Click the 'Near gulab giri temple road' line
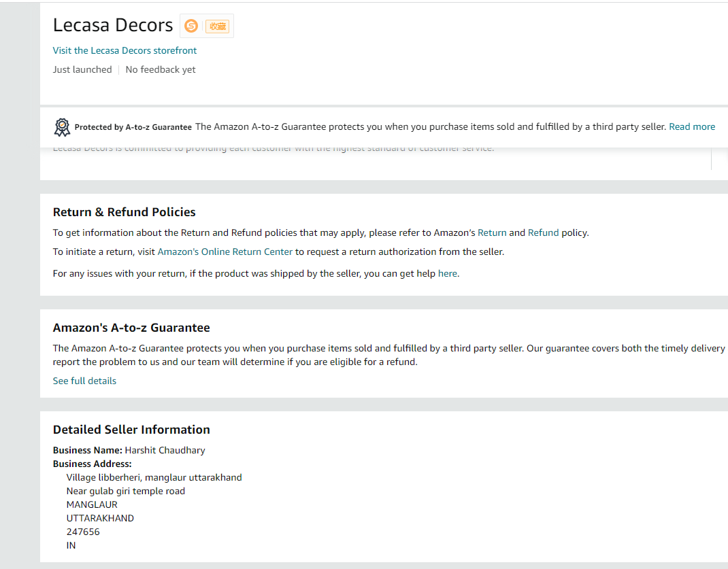This screenshot has height=569, width=728. click(125, 491)
